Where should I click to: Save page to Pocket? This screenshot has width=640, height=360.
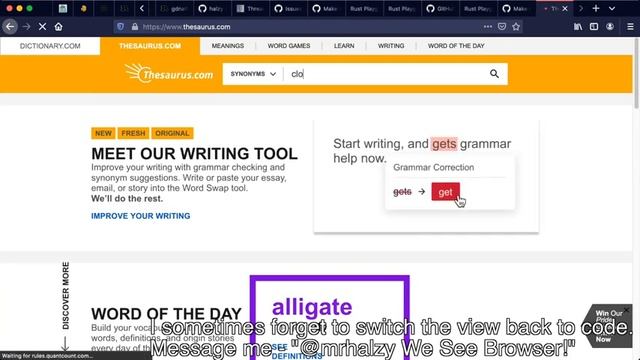pyautogui.click(x=502, y=27)
